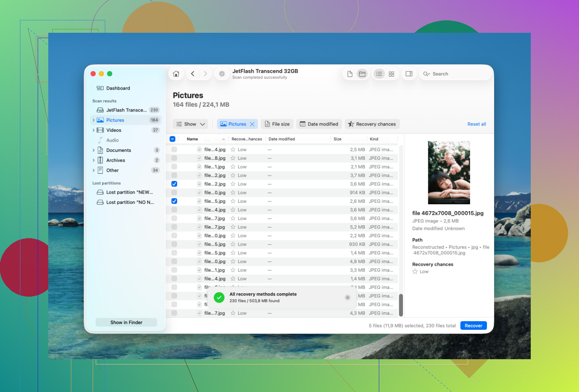Click the file list vertical scrollbar
The height and width of the screenshot is (392, 579).
pos(401,305)
